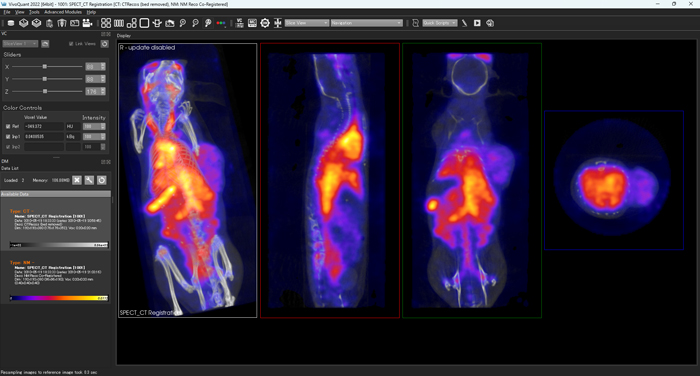Click the Z slider handle
The height and width of the screenshot is (376, 700).
click(45, 91)
